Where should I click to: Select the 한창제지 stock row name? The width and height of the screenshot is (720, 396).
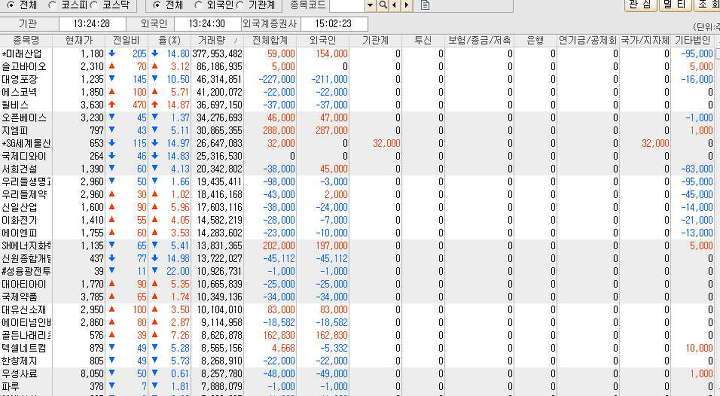[x=19, y=362]
